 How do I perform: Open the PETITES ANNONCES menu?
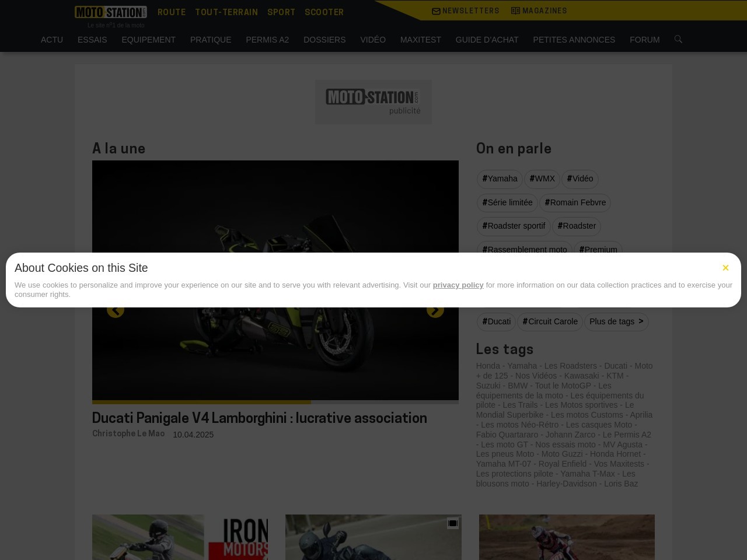pos(574,40)
